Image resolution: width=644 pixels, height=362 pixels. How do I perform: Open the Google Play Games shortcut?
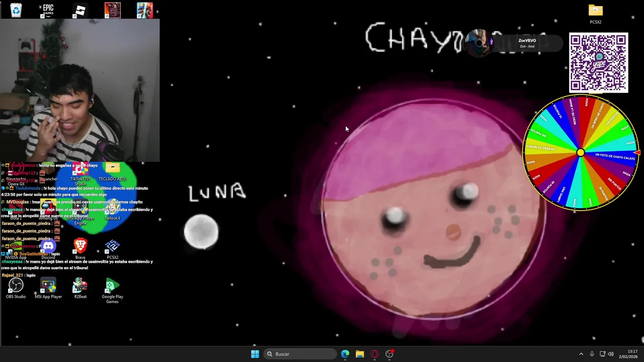pos(113,292)
